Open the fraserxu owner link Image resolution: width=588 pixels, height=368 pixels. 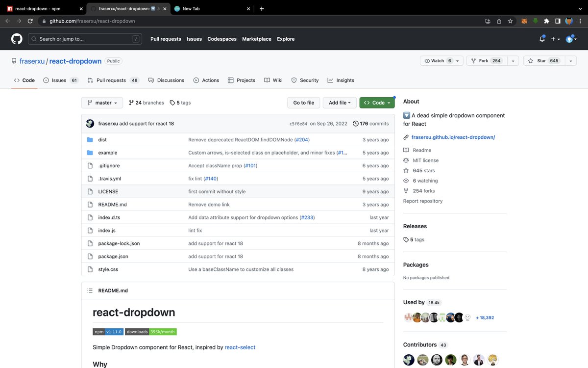coord(32,61)
